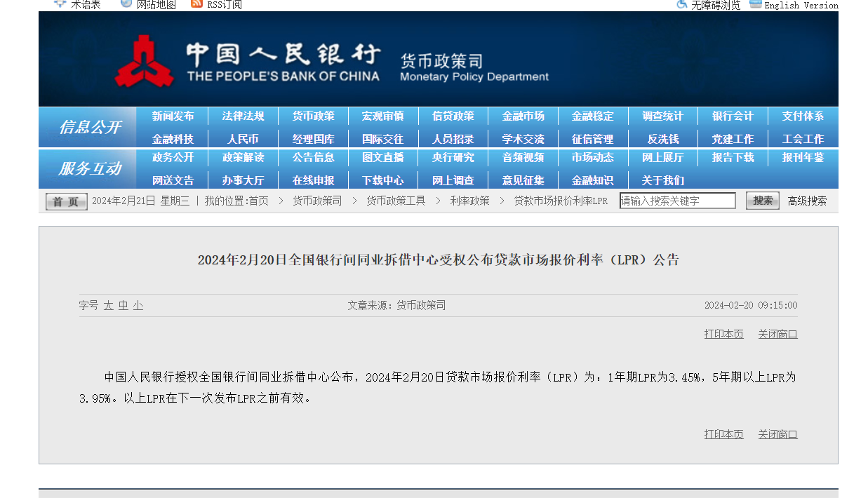Open the 信贷政策 menu
The height and width of the screenshot is (498, 868).
point(453,116)
